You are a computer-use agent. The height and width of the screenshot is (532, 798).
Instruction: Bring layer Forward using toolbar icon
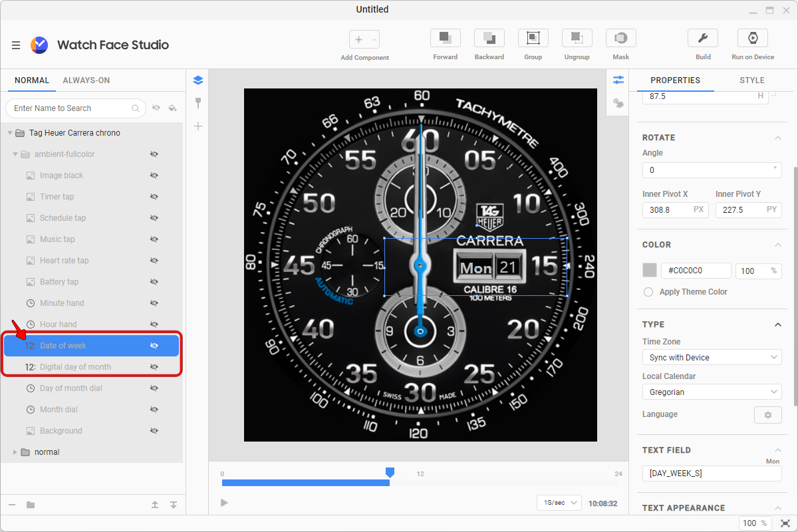(446, 38)
